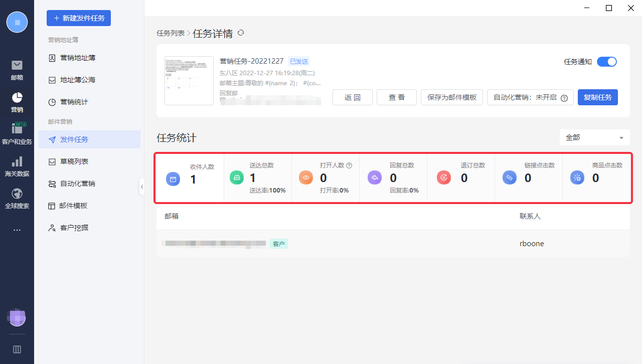Click the email preview thumbnail

coord(189,81)
